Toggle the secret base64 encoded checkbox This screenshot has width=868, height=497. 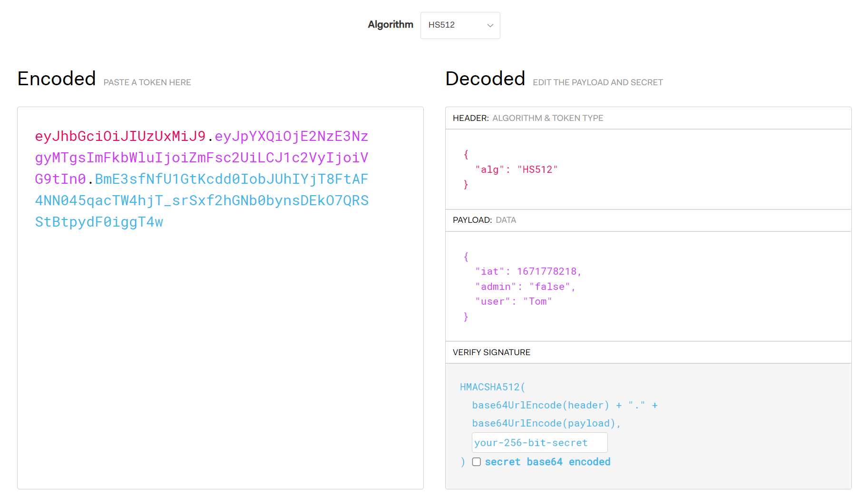point(476,462)
